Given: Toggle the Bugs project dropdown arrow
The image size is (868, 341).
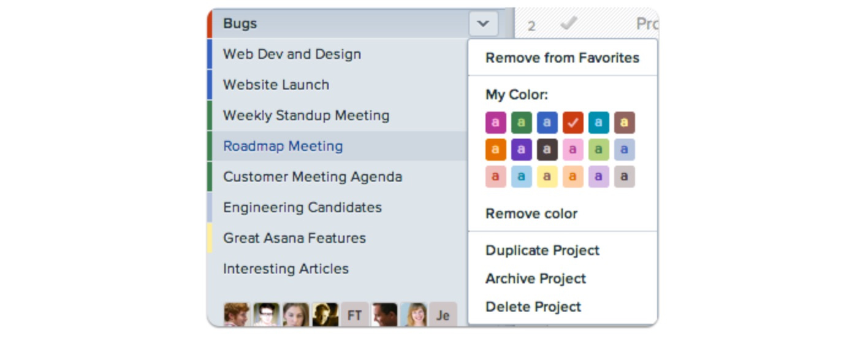Looking at the screenshot, I should pyautogui.click(x=483, y=24).
